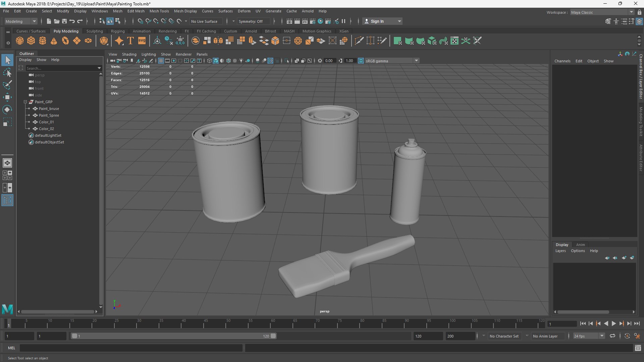Toggle playback loop button
This screenshot has height=362, width=644.
[x=612, y=336]
